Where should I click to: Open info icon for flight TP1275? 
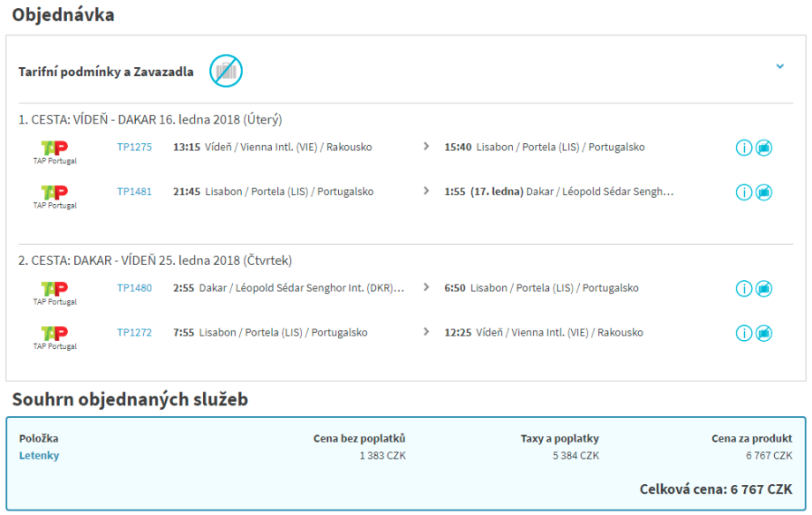pyautogui.click(x=743, y=148)
